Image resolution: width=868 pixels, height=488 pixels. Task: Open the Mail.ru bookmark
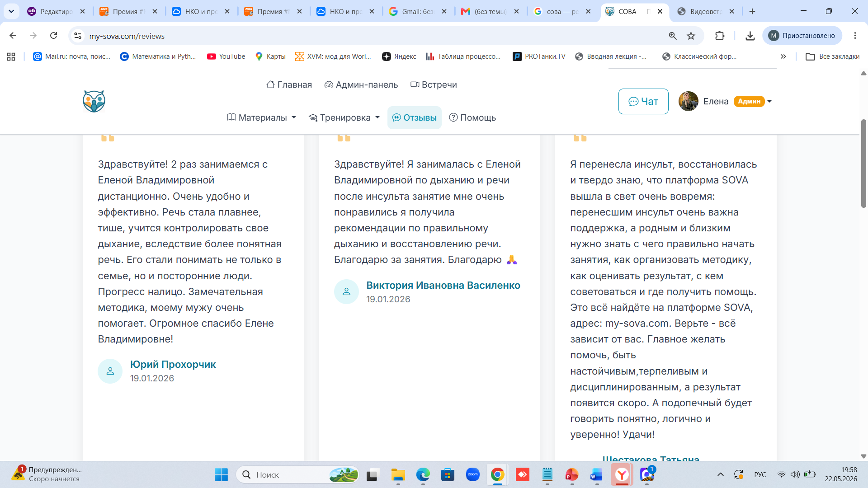(x=71, y=56)
